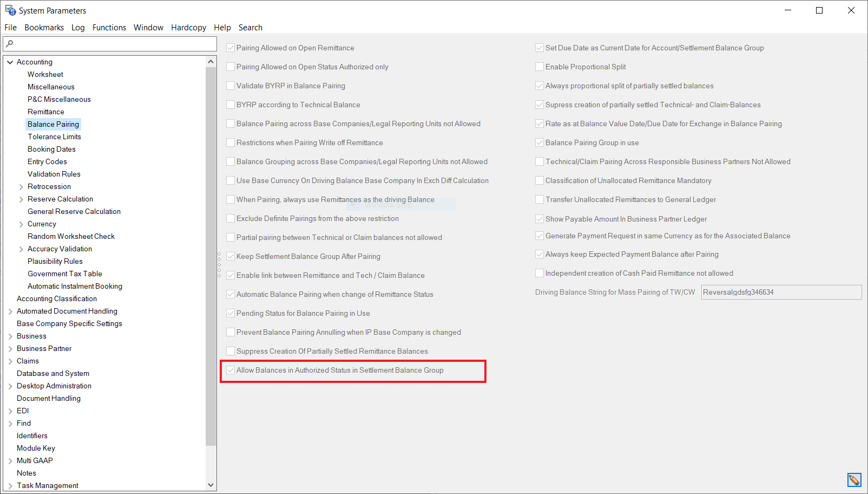The width and height of the screenshot is (868, 494).
Task: Open the Bookmarks menu
Action: coord(44,28)
